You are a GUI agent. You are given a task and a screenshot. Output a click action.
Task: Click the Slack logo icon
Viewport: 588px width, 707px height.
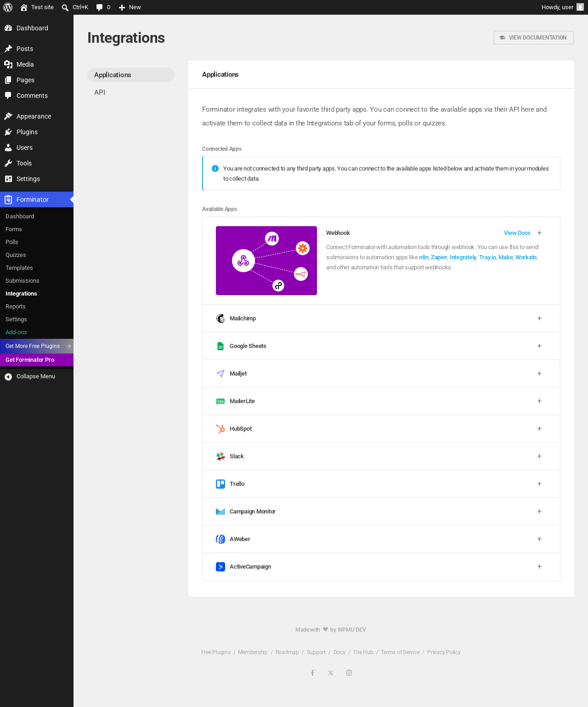[x=220, y=456]
